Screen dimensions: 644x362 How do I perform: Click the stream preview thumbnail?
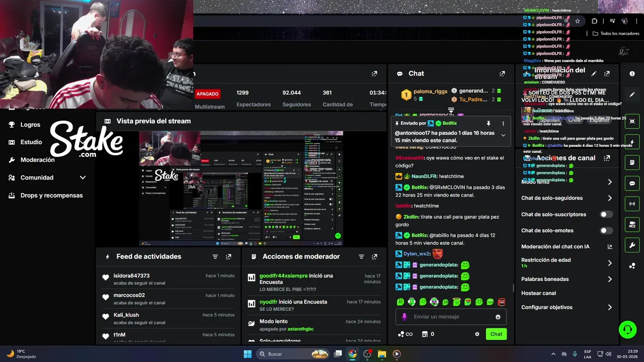click(241, 189)
